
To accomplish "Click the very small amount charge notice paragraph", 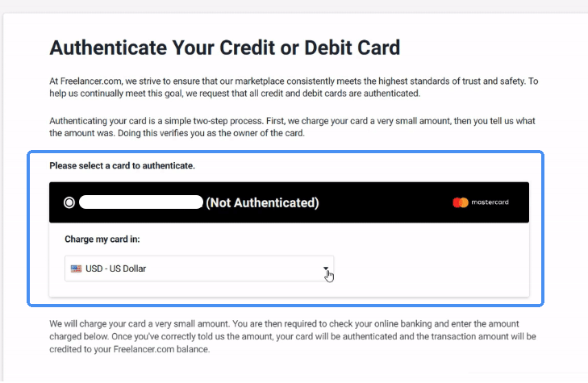I will point(293,336).
